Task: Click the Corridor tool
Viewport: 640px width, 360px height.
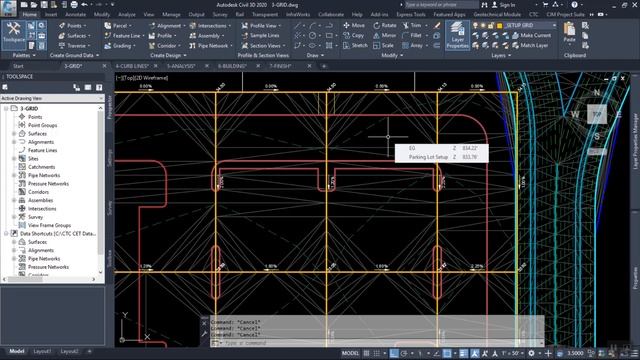Action: (163, 46)
